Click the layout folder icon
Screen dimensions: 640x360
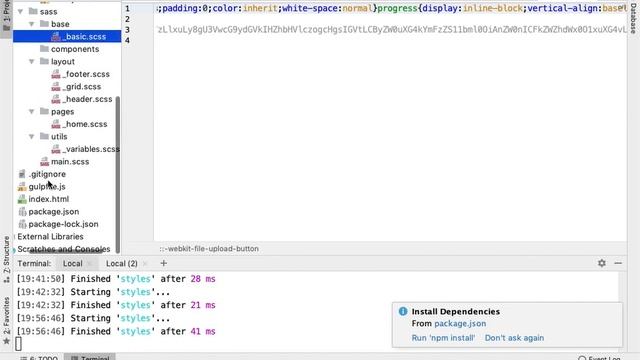coord(44,62)
